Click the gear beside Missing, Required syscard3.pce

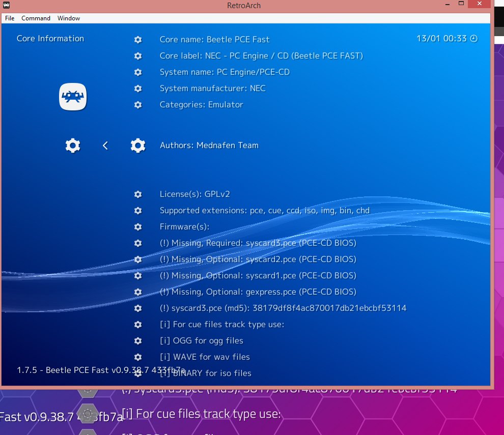[x=138, y=243]
